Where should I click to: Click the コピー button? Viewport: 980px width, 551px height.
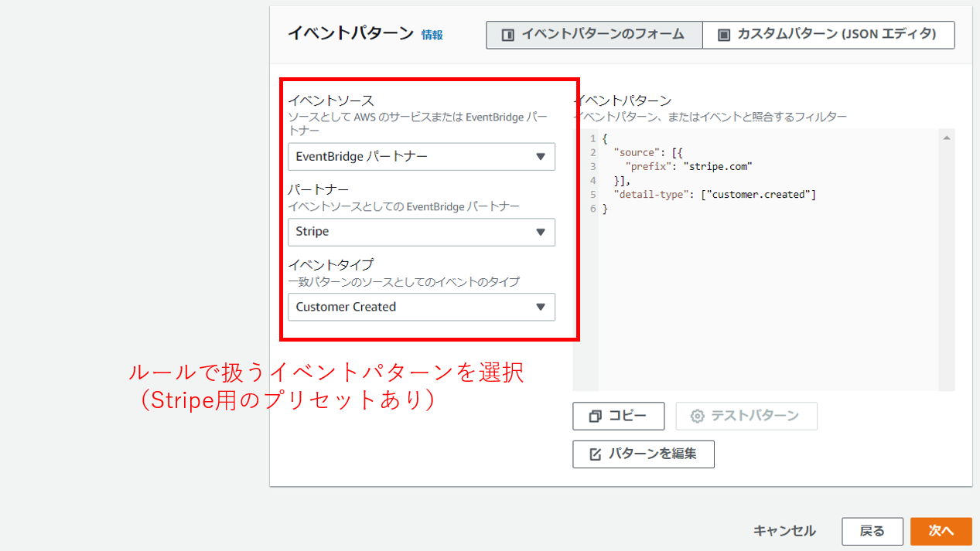click(618, 416)
